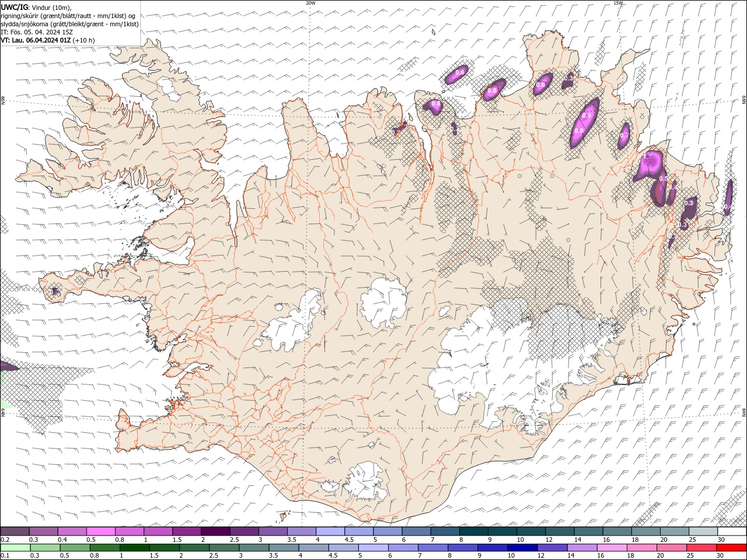This screenshot has height=560, width=747.
Task: Choose the violet 12–14 bottom-row swatch
Action: [552, 548]
